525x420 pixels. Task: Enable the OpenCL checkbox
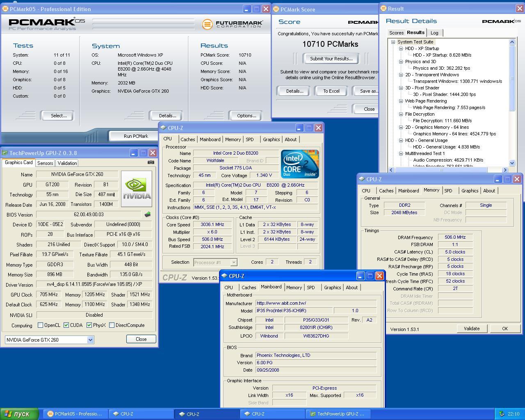[40, 325]
